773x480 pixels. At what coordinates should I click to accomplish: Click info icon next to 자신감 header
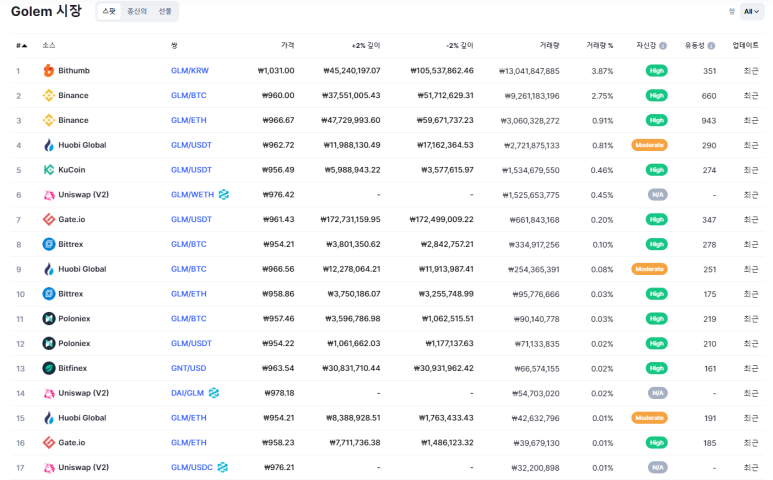coord(663,45)
